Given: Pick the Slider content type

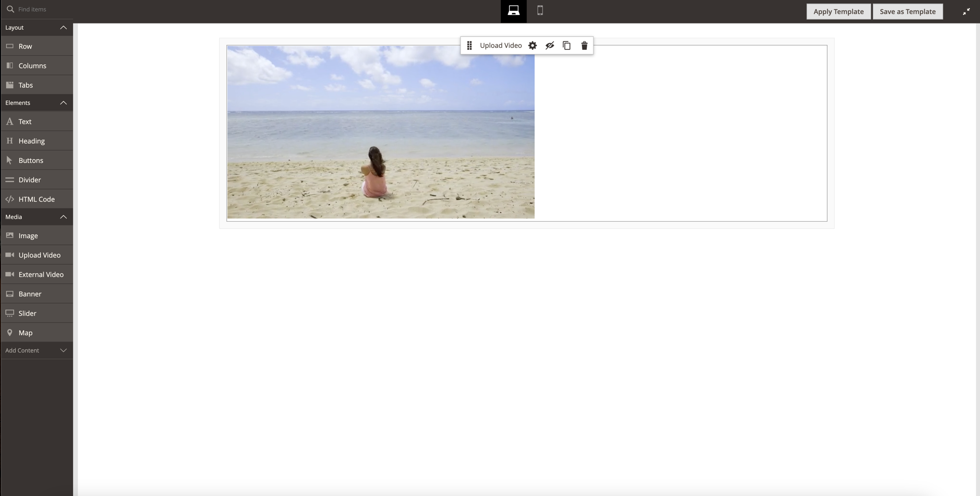Looking at the screenshot, I should [x=27, y=313].
